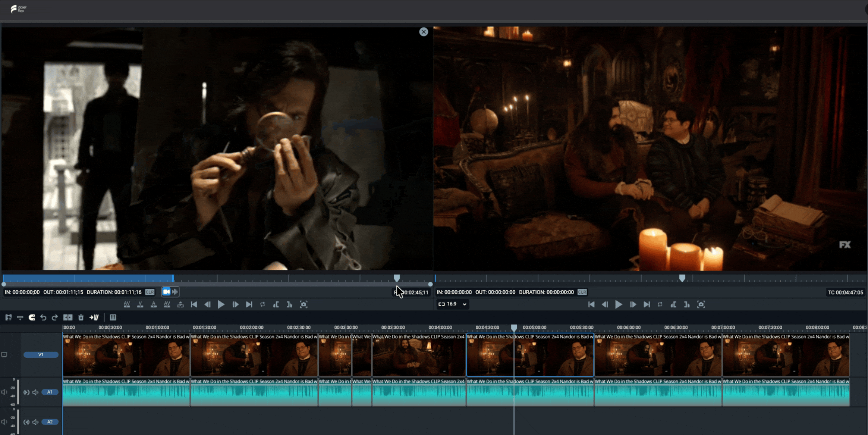Redo the last timeline edit
This screenshot has height=435, width=868.
pyautogui.click(x=55, y=317)
